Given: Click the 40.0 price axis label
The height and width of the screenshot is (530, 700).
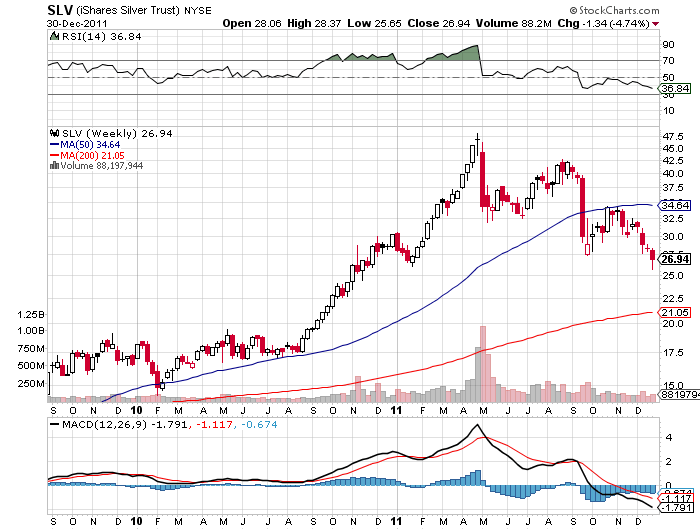Looking at the screenshot, I should [673, 174].
